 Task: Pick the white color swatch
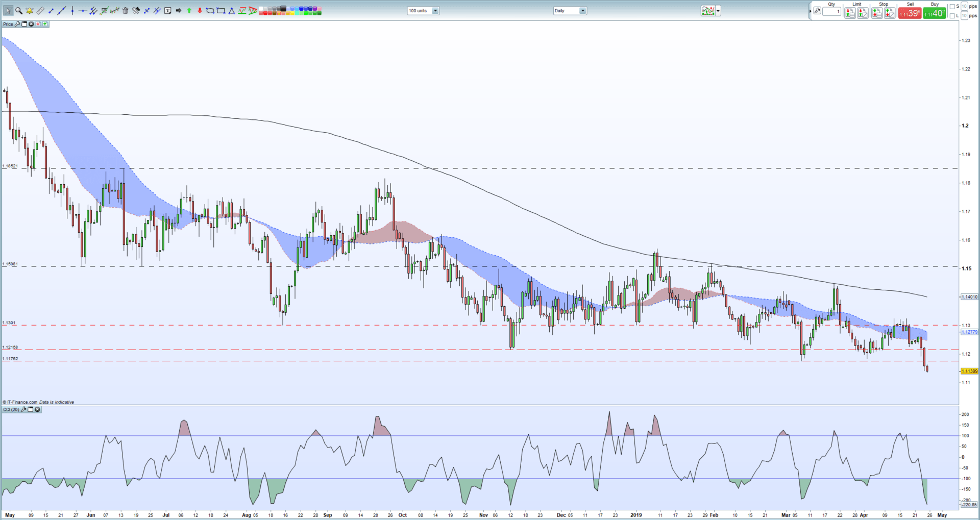[261, 9]
